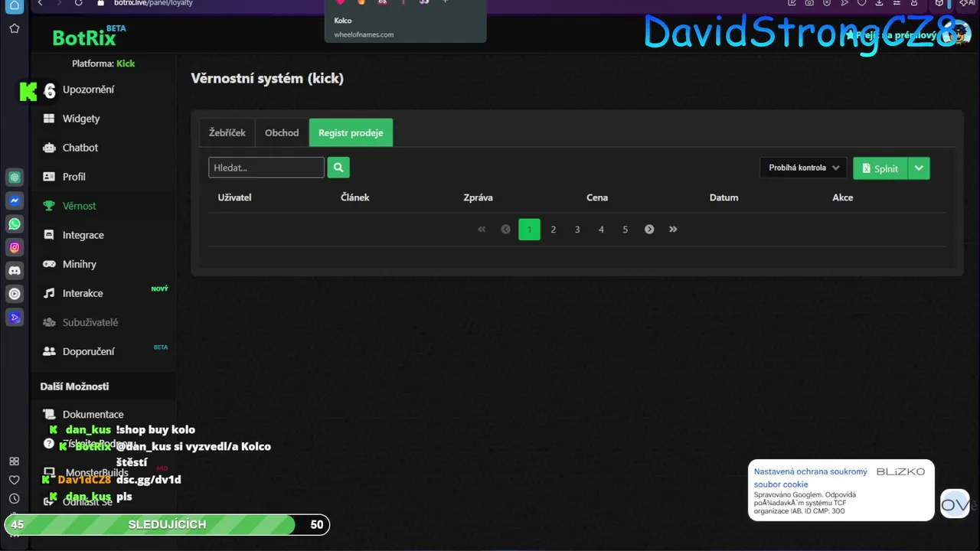Click the Akce column header
The width and height of the screenshot is (980, 551).
coord(843,197)
